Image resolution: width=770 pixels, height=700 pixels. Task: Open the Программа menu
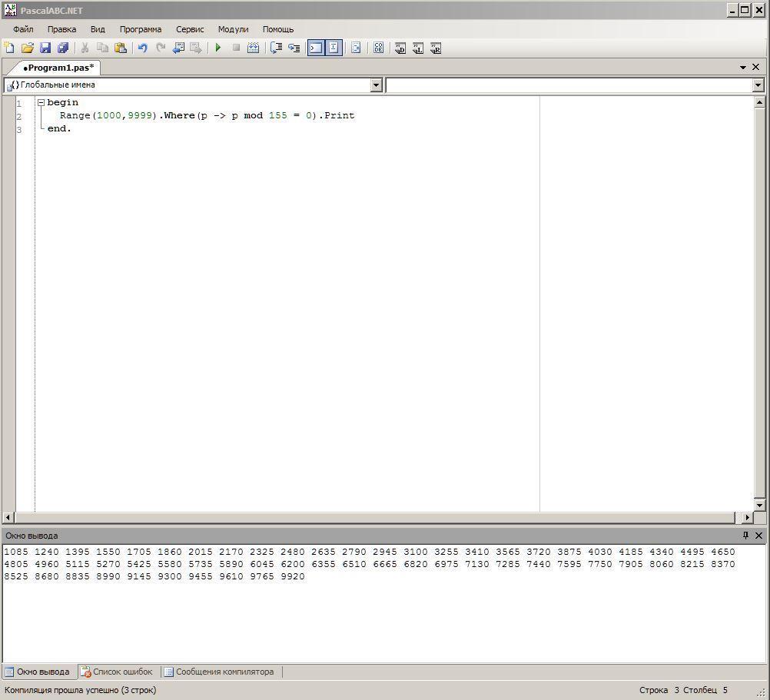pyautogui.click(x=141, y=29)
